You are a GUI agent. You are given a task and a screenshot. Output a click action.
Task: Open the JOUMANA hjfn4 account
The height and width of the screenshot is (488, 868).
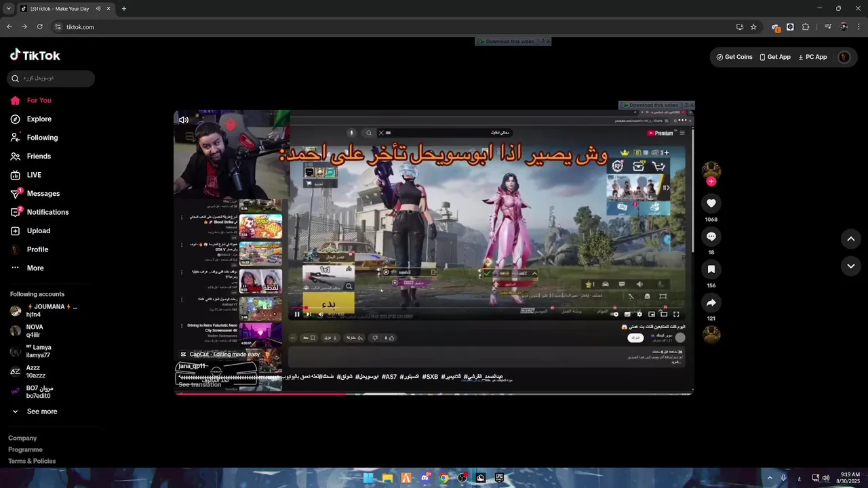pos(43,311)
